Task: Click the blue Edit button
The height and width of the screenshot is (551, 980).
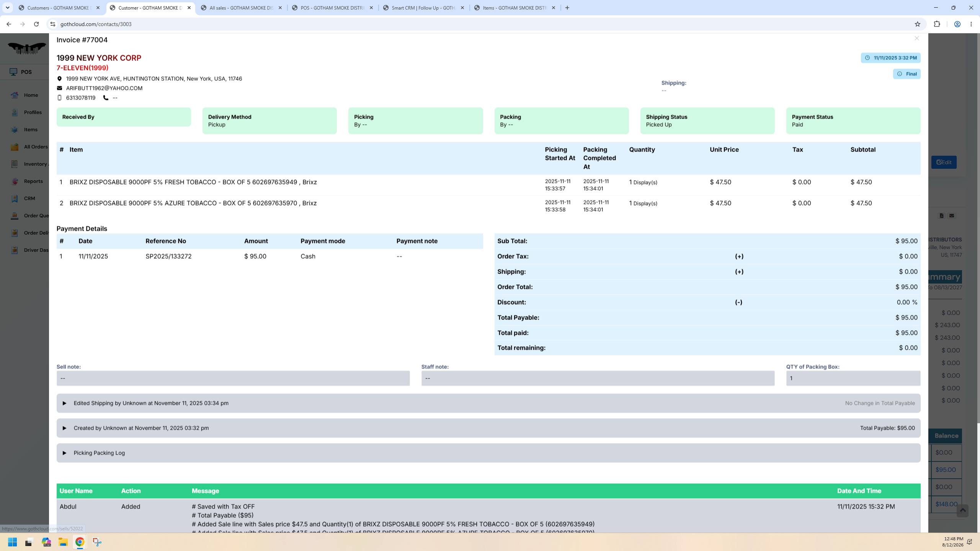Action: [944, 162]
